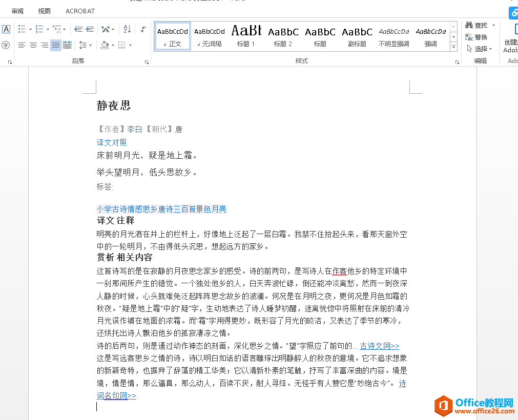This screenshot has height=420, width=518.
Task: Click the 赏析 相关内容 heading
Action: click(x=125, y=258)
